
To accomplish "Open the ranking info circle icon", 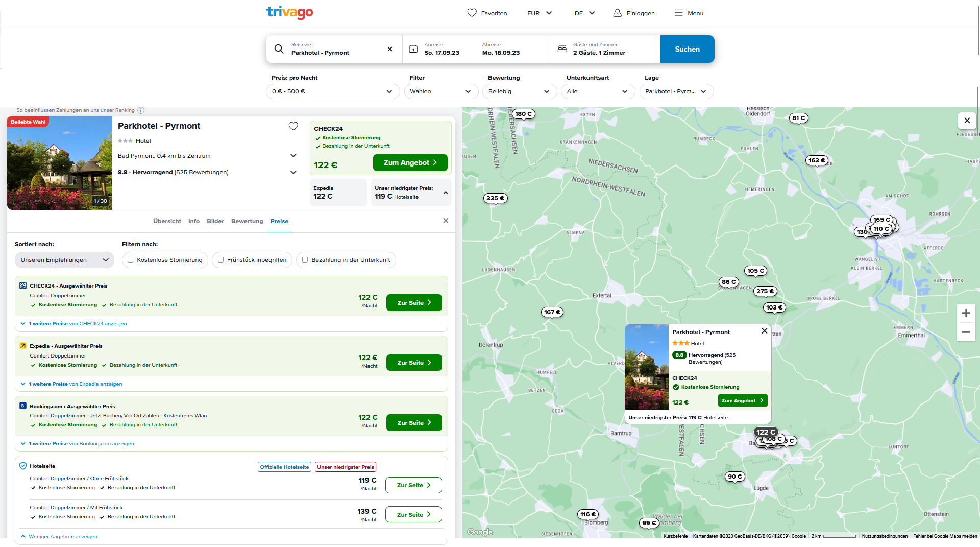I will (141, 110).
